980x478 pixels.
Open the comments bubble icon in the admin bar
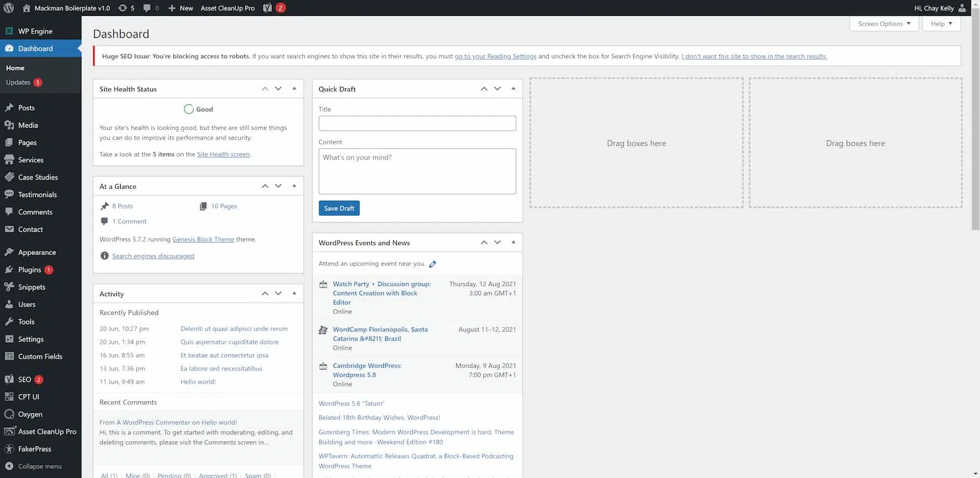pyautogui.click(x=147, y=8)
